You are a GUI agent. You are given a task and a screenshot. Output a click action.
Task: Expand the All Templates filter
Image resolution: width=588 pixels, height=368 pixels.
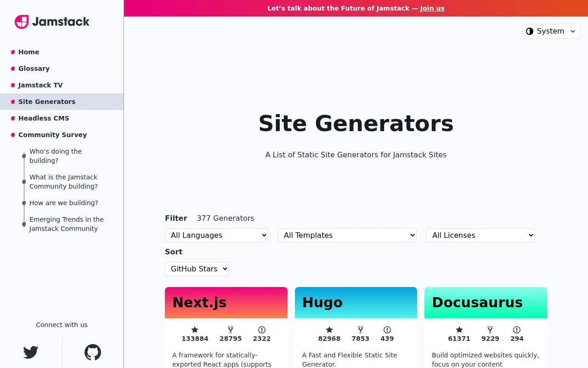(347, 235)
